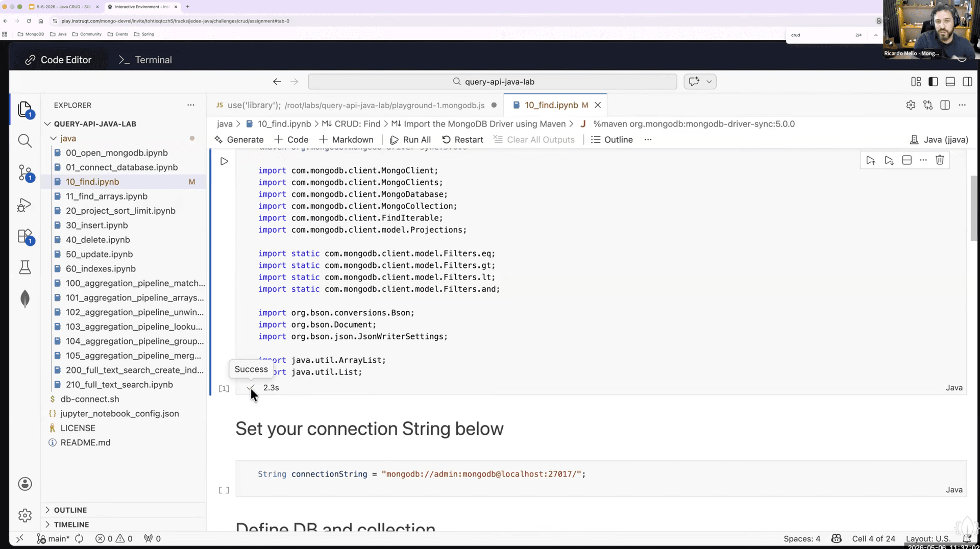This screenshot has height=549, width=980.
Task: Open README.md file
Action: [x=85, y=443]
